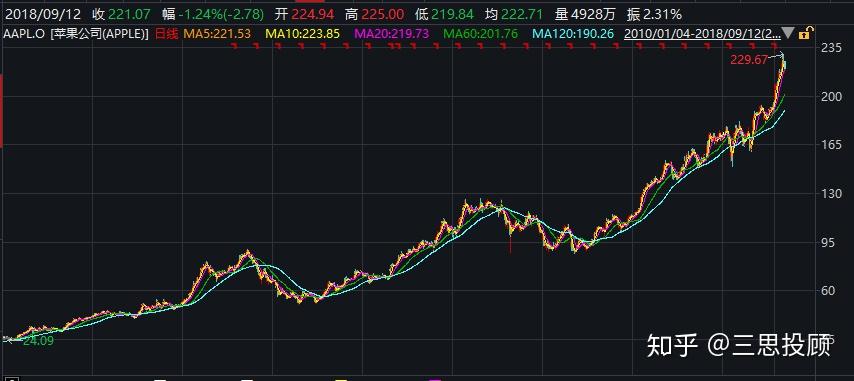Click the cyan MA120:190.26 indicator label
Screen dimensions: 854x381
573,34
